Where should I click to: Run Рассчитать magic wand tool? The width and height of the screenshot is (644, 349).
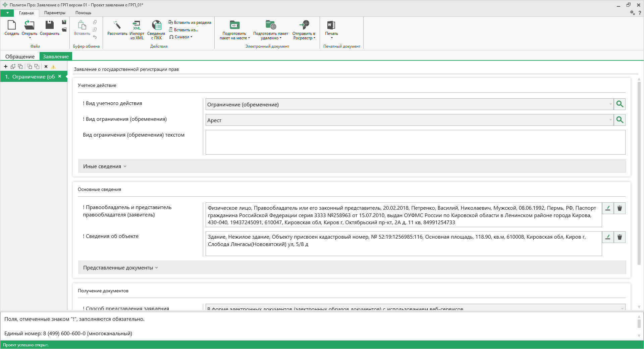pos(117,28)
